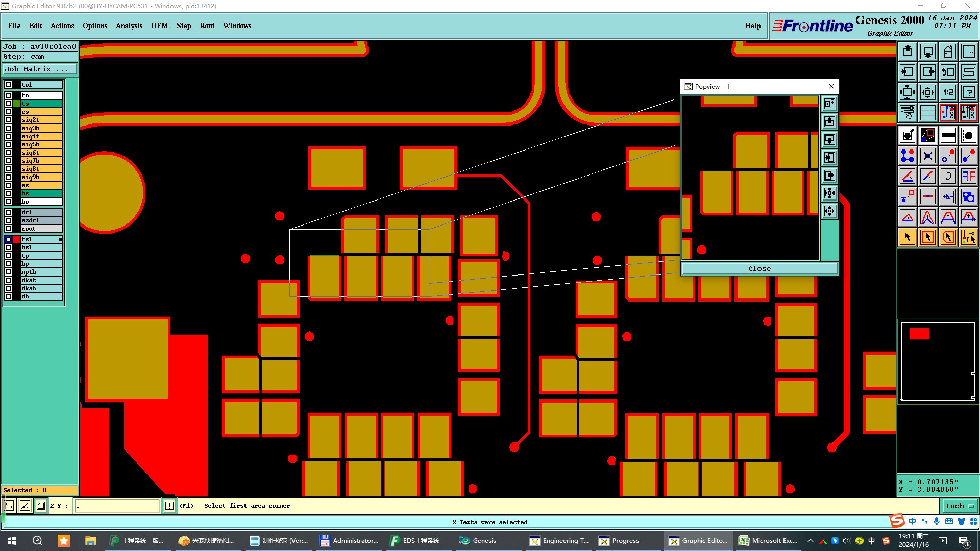This screenshot has height=551, width=980.
Task: Click the 1:2 zoom scale icon
Action: pos(948,92)
